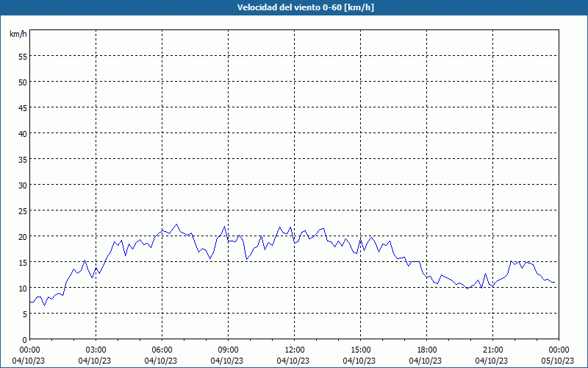Select the y-axis value '35'
Image resolution: width=588 pixels, height=368 pixels.
[x=23, y=159]
